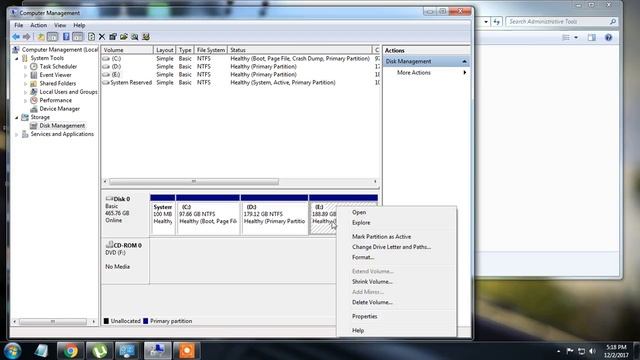Select the System Reserved volume row
The width and height of the screenshot is (640, 360).
[240, 82]
